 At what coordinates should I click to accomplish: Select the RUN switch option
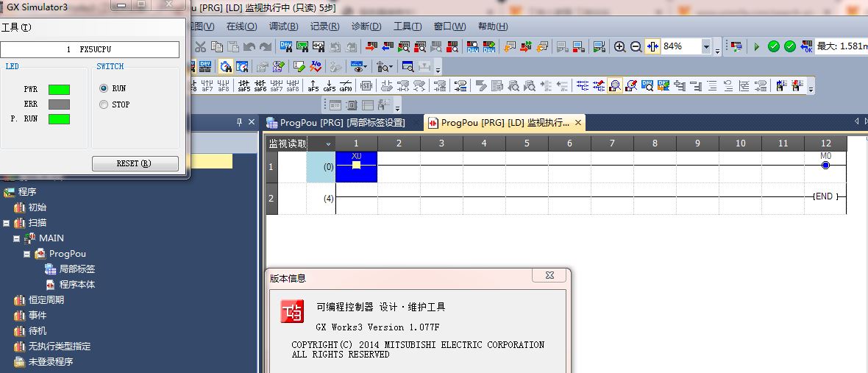(x=104, y=88)
